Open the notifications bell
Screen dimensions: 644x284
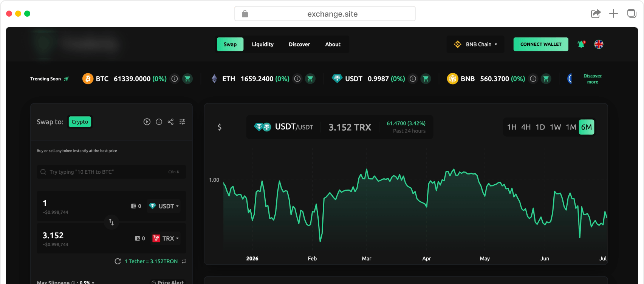point(581,44)
